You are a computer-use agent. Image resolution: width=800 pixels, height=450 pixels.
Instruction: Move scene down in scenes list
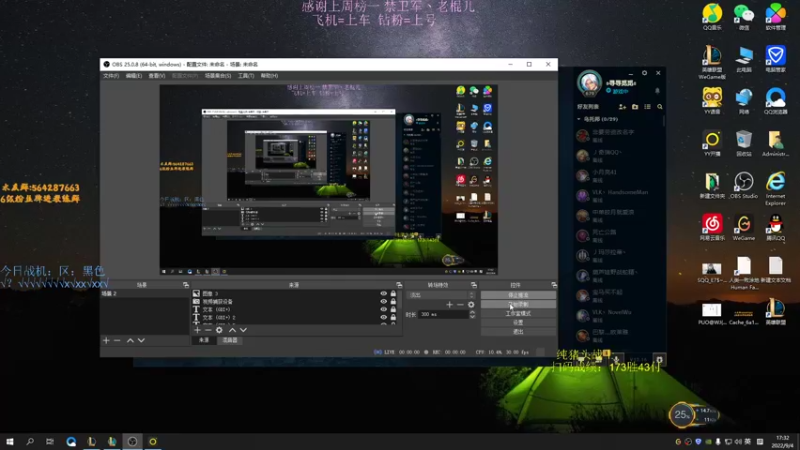[x=141, y=340]
